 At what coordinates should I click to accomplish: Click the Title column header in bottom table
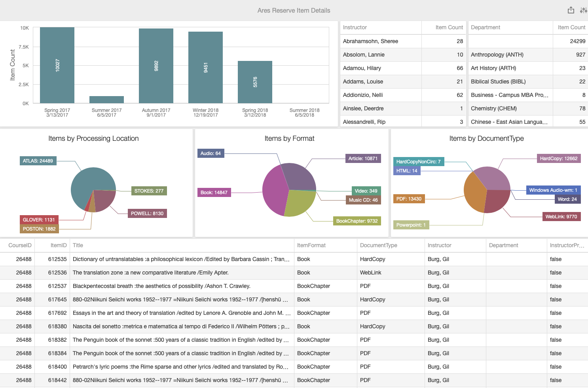tap(78, 245)
